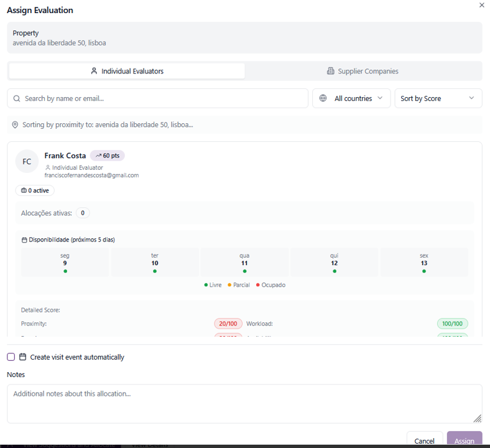The image size is (490, 448).
Task: Click the FC avatar circle
Action: [27, 162]
